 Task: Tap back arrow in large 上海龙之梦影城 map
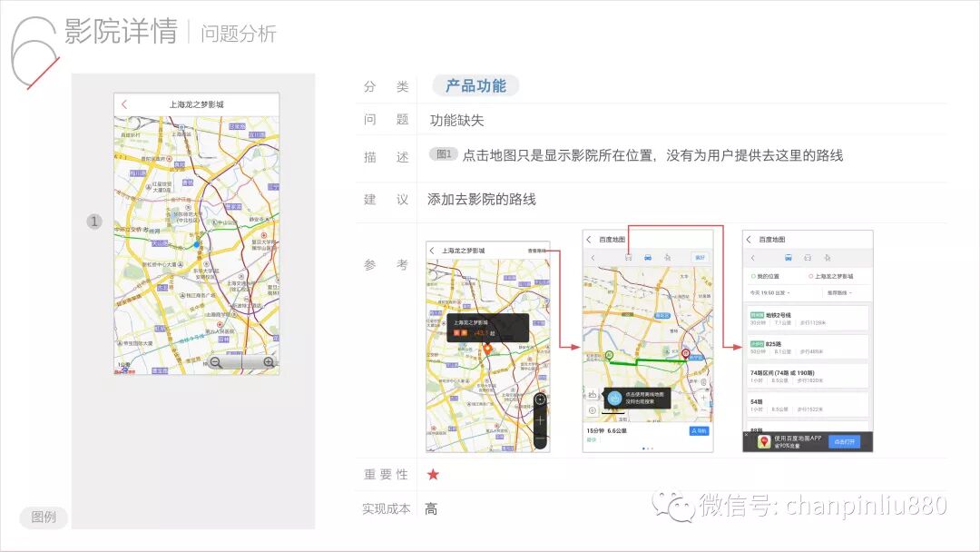124,104
